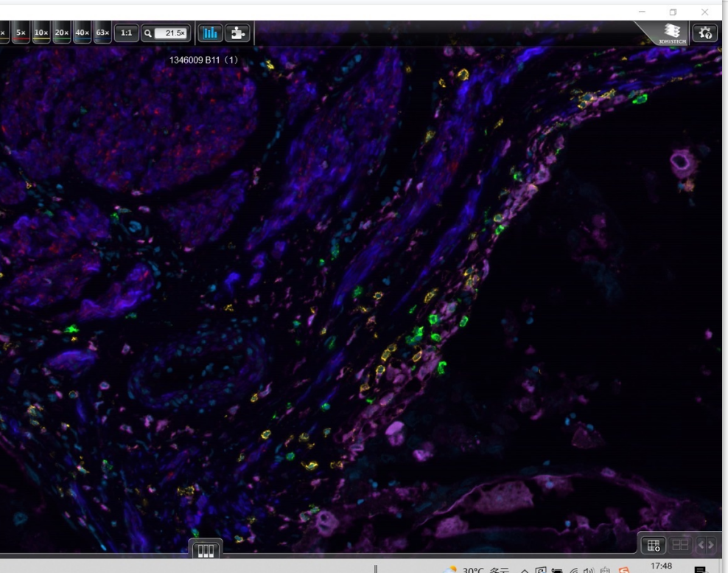Image resolution: width=728 pixels, height=573 pixels.
Task: Open the histogram bar-chart tool
Action: pyautogui.click(x=210, y=33)
